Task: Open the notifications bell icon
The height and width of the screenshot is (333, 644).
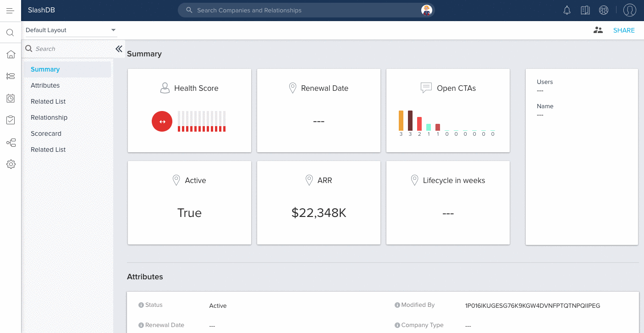Action: 567,10
